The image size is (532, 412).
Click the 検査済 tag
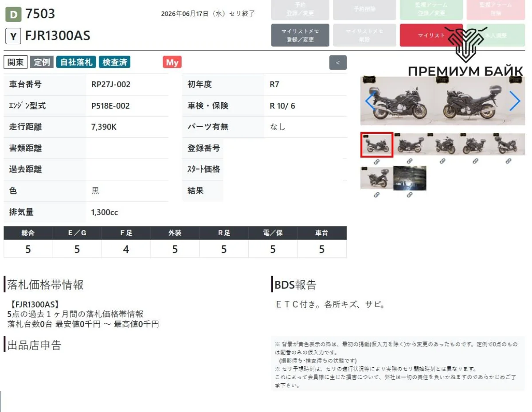[115, 62]
